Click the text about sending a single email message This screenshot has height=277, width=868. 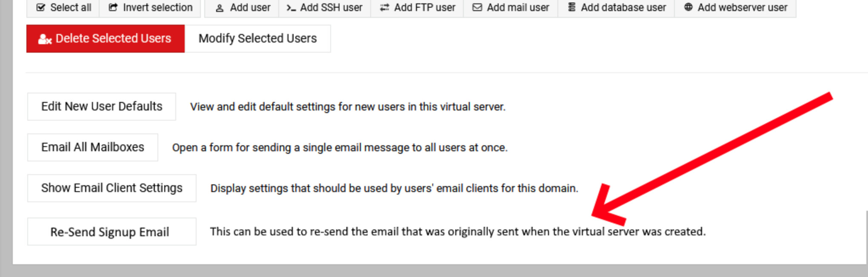click(x=340, y=147)
